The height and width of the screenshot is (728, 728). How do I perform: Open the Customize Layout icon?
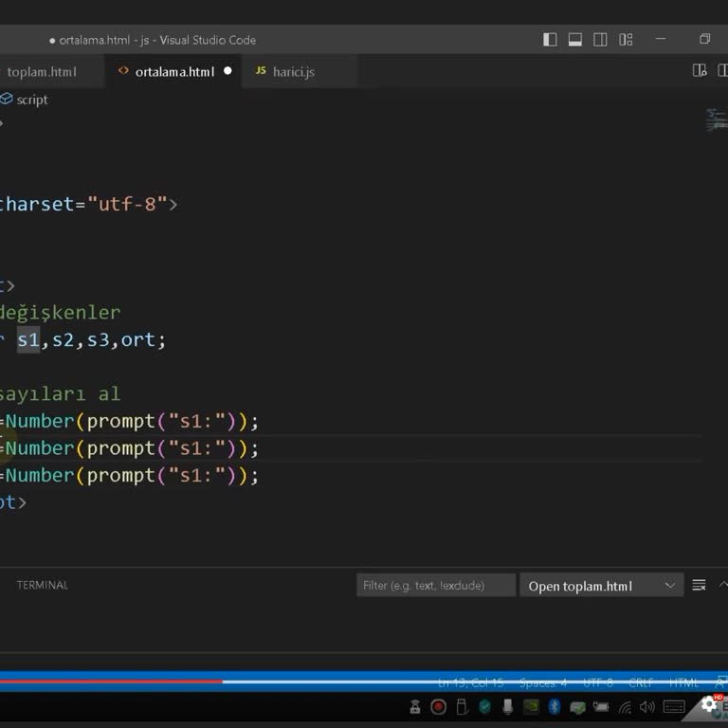(626, 40)
